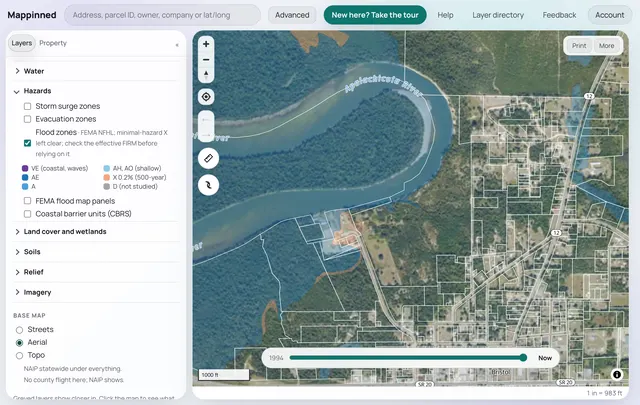Go back to previous map view
This screenshot has width=640, height=405.
[206, 119]
